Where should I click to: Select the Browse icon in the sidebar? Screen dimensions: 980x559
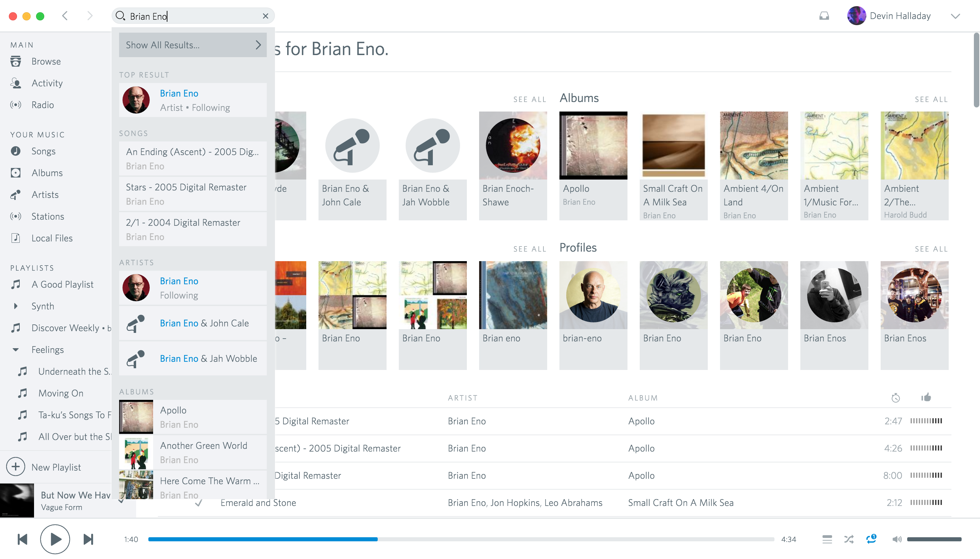(x=16, y=61)
